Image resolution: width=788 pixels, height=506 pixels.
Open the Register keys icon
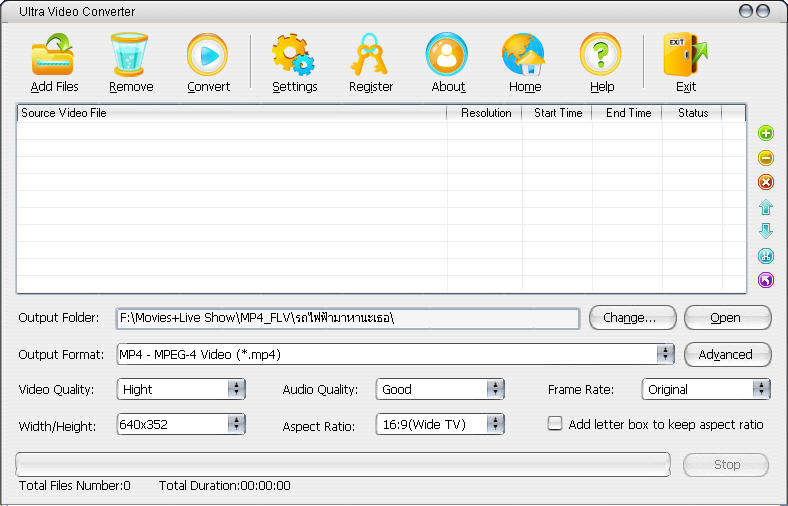pyautogui.click(x=369, y=54)
